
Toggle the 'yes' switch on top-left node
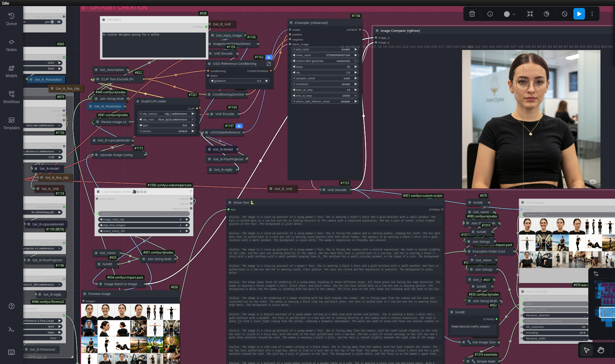pyautogui.click(x=52, y=22)
